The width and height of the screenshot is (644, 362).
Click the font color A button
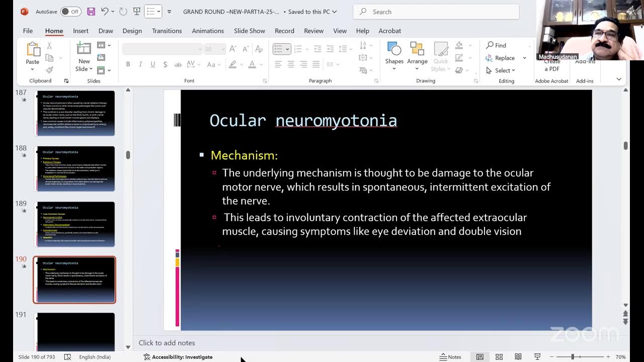252,64
